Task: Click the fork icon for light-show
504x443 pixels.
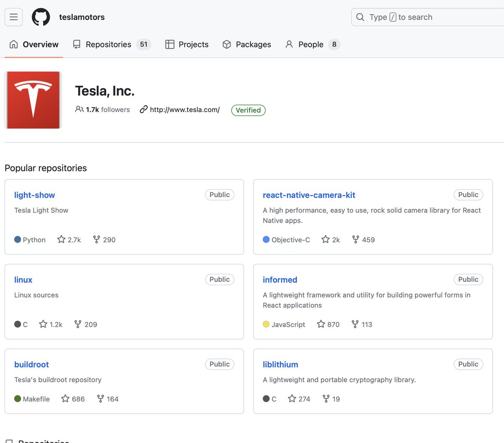Action: click(97, 239)
